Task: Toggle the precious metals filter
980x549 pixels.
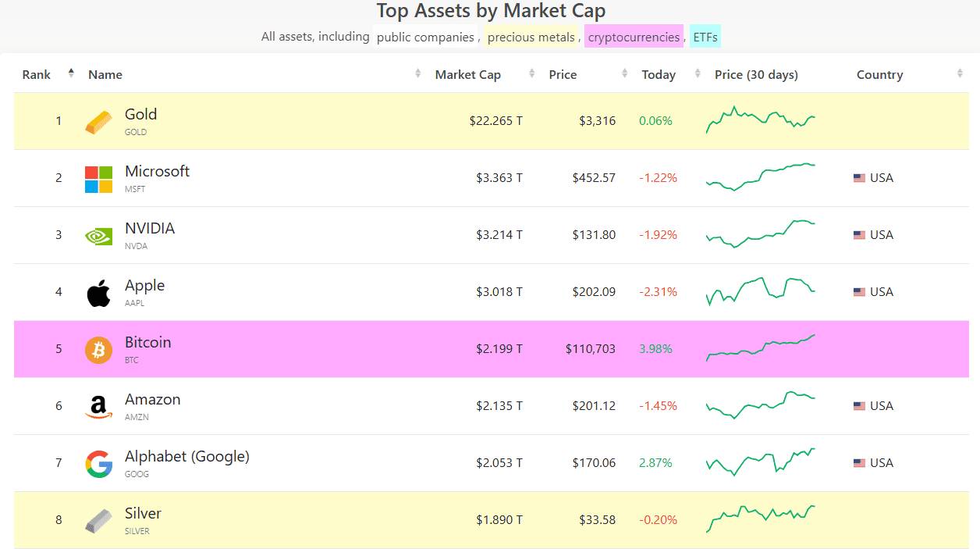Action: [x=531, y=37]
